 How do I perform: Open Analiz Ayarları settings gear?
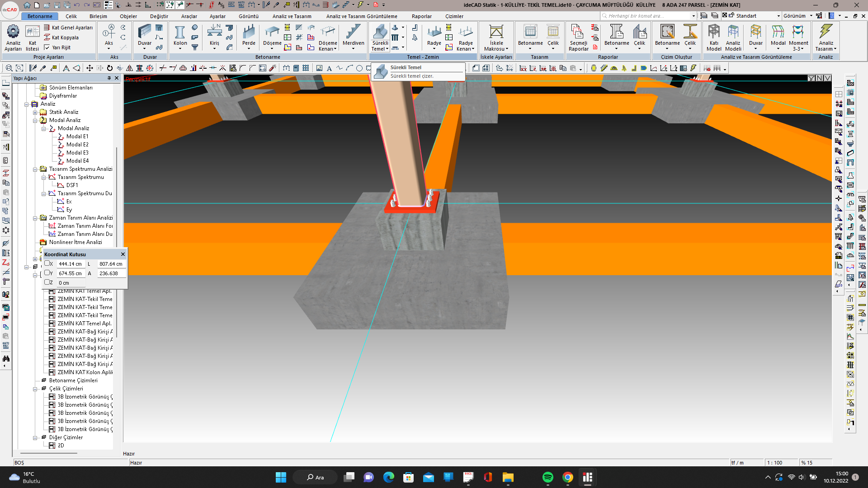tap(13, 38)
